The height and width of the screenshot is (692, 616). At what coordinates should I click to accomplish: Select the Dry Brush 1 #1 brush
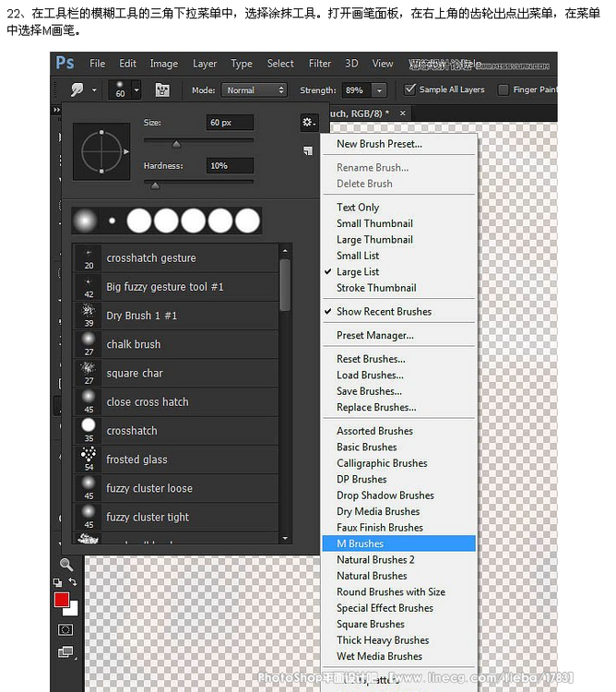175,316
